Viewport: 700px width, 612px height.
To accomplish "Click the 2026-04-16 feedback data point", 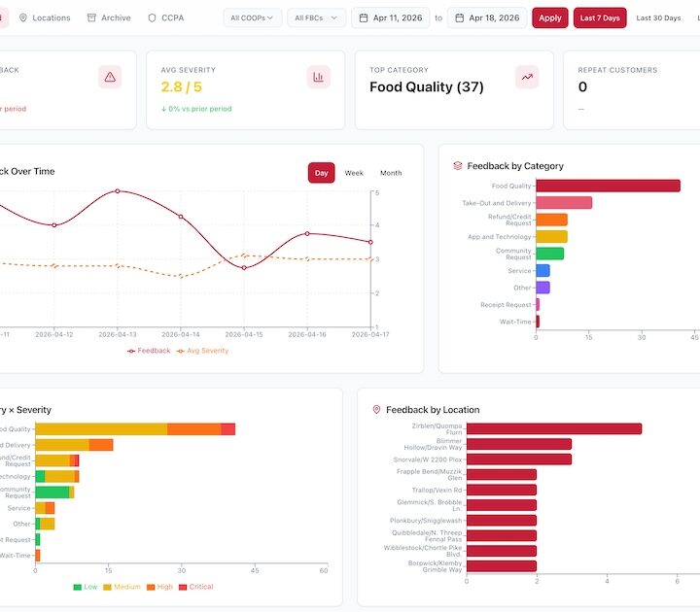I will [x=307, y=233].
